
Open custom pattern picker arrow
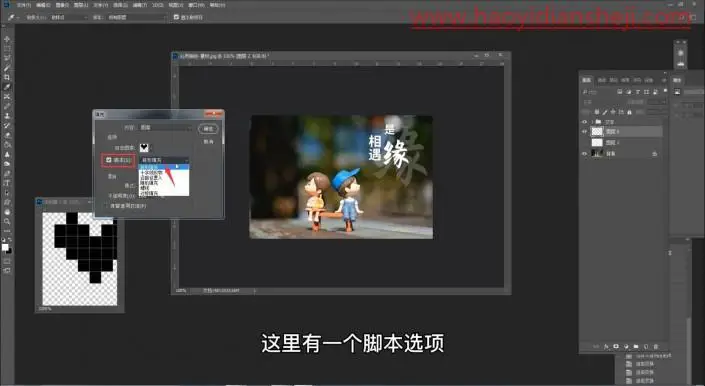[151, 148]
